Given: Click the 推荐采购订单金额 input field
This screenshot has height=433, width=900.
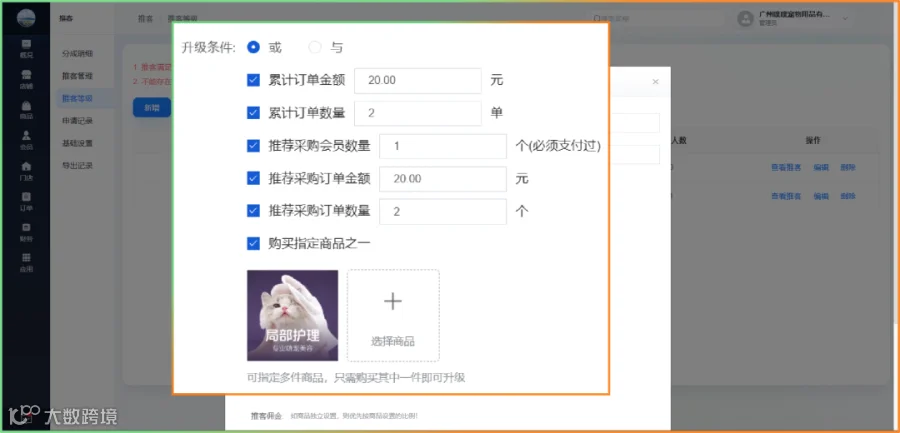Looking at the screenshot, I should (443, 179).
